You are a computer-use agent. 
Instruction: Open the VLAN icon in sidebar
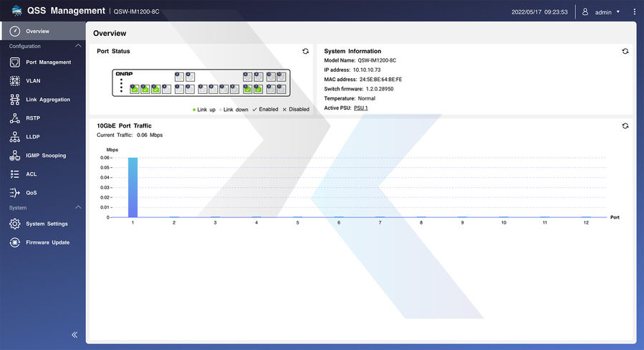pos(14,81)
